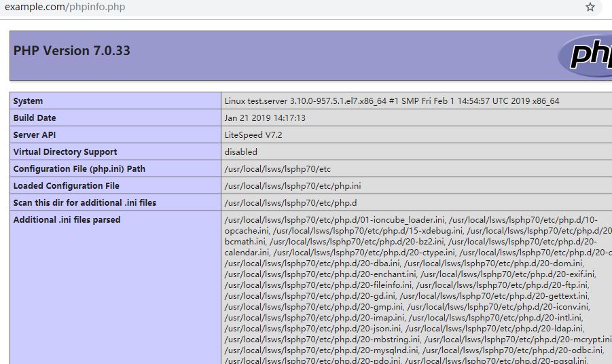Select Configuration File (php.ini) Path label
The height and width of the screenshot is (364, 612).
click(79, 169)
